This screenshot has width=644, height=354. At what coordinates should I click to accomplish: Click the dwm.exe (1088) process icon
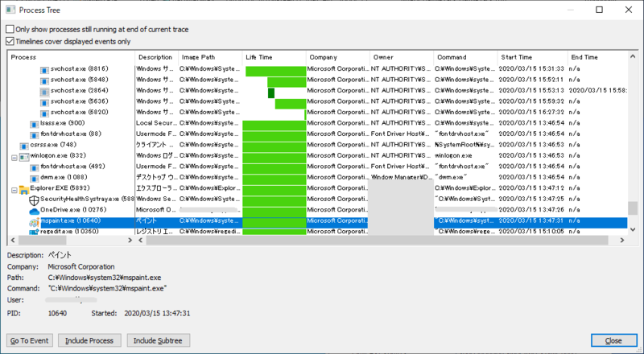pos(35,179)
